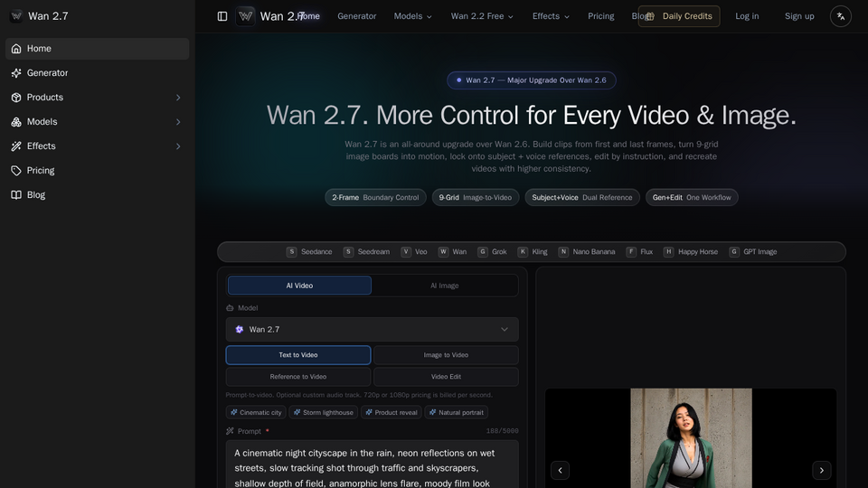Click the Subject+Voice Dual Reference pill

tap(581, 198)
